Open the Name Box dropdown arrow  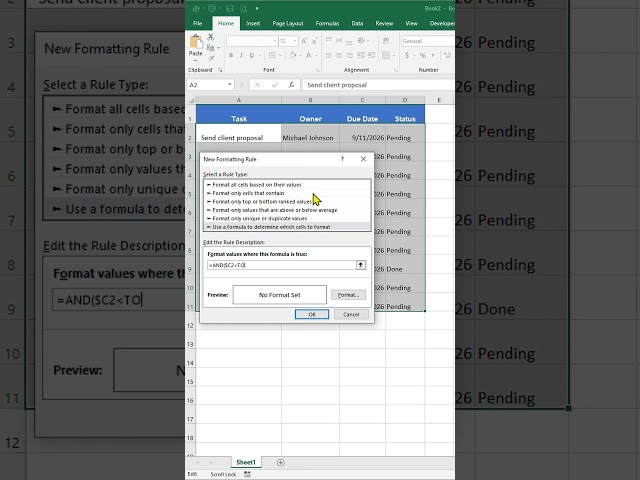pos(229,85)
